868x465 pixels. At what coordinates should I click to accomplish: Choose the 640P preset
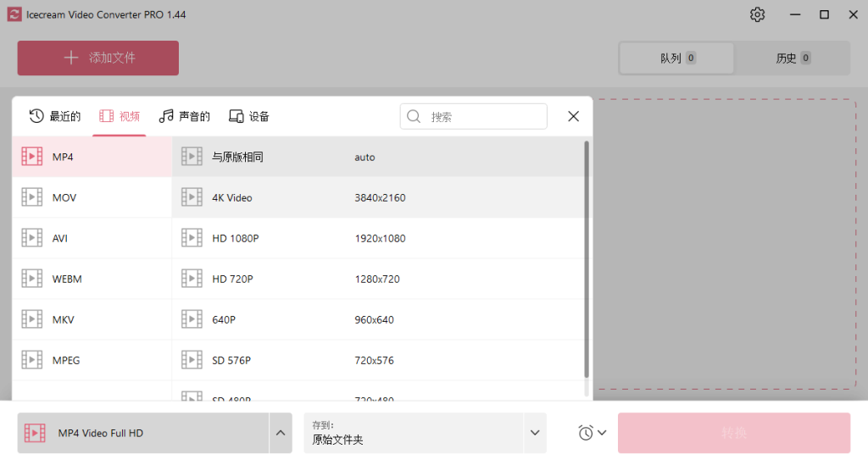[x=378, y=319]
